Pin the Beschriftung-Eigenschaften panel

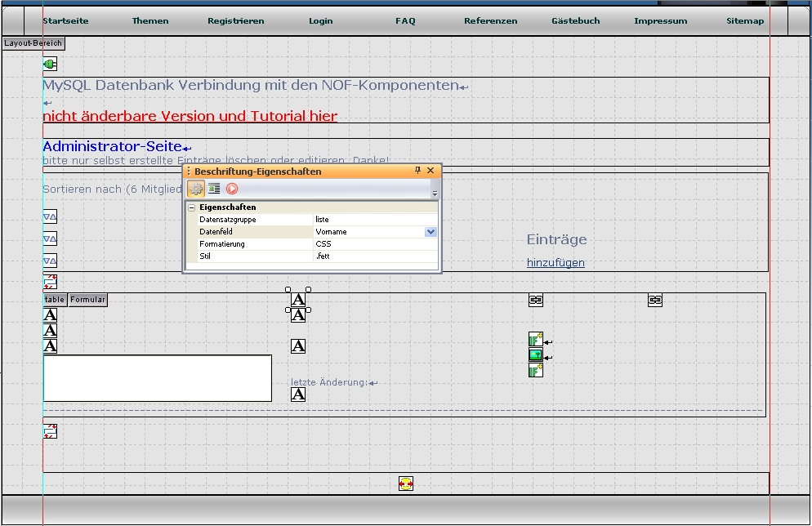tap(418, 171)
